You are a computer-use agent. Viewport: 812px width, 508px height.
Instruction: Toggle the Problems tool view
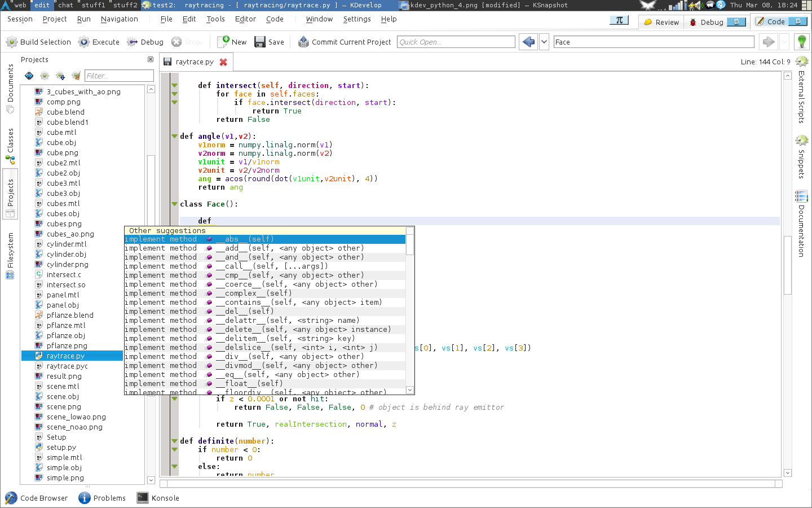pyautogui.click(x=102, y=498)
